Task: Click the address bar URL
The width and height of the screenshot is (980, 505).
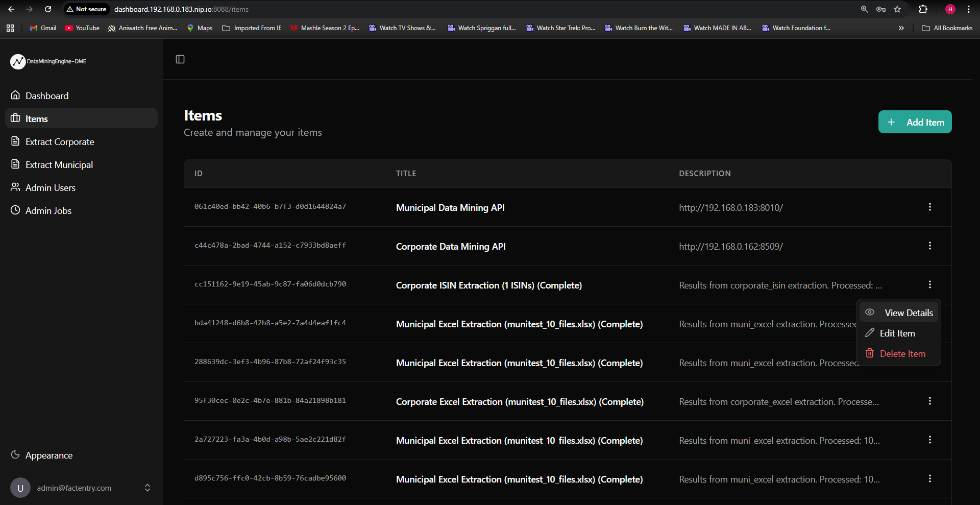Action: 181,9
